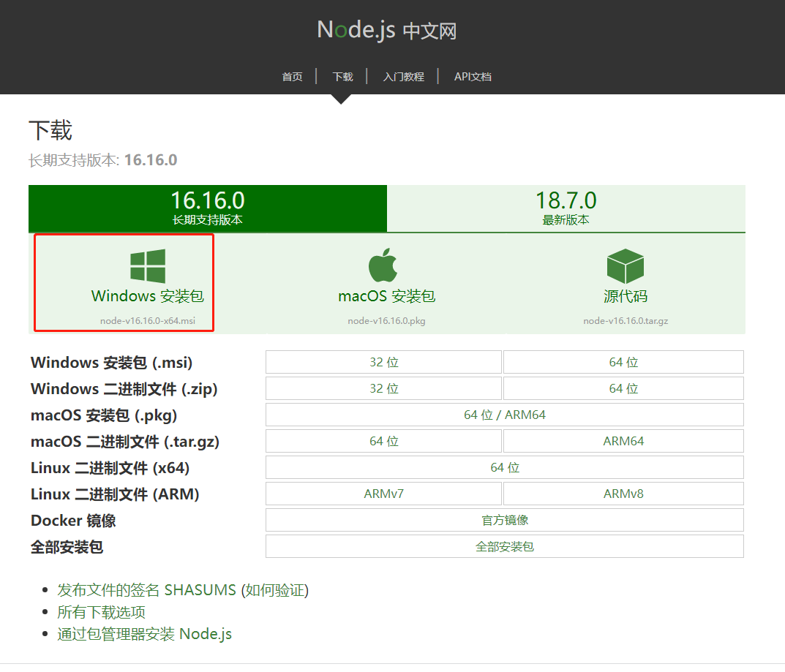Viewport: 785px width, 672px height.
Task: Open API文档 in the navigation
Action: [473, 77]
